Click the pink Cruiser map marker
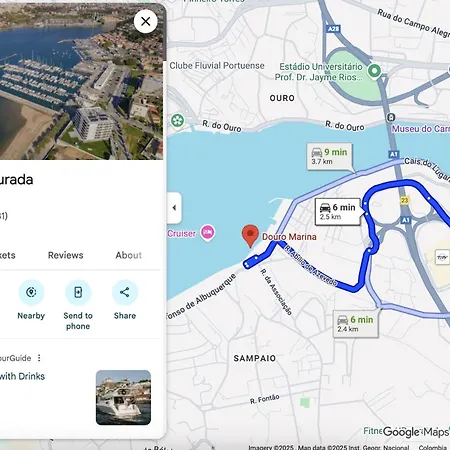 (x=207, y=232)
